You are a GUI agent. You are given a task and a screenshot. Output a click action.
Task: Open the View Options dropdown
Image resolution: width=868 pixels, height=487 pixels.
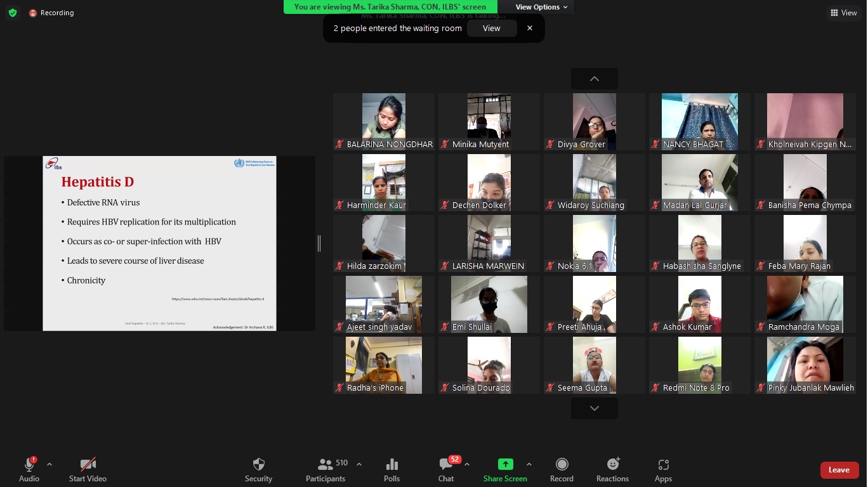[x=541, y=7]
